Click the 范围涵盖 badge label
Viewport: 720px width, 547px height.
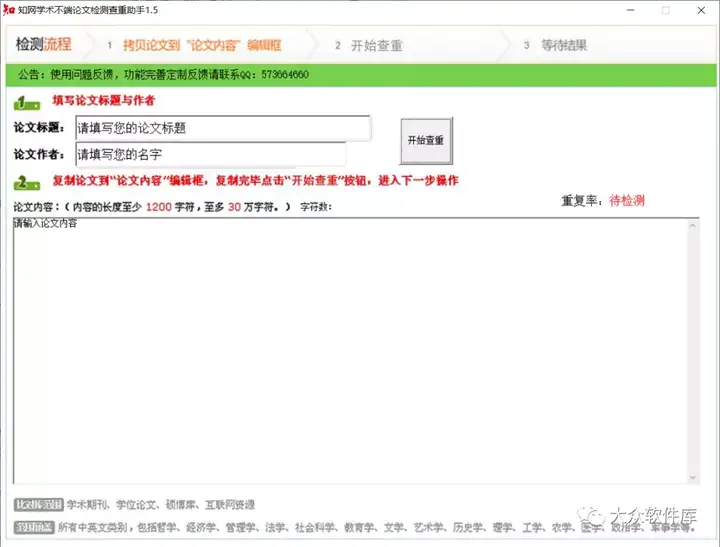34,527
